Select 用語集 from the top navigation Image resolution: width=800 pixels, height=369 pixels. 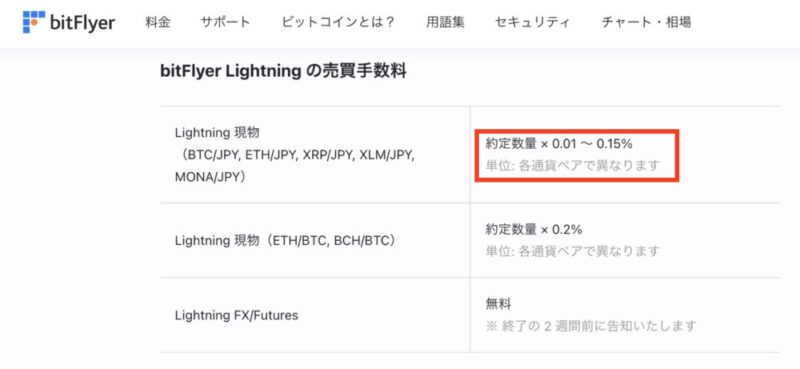pyautogui.click(x=445, y=22)
